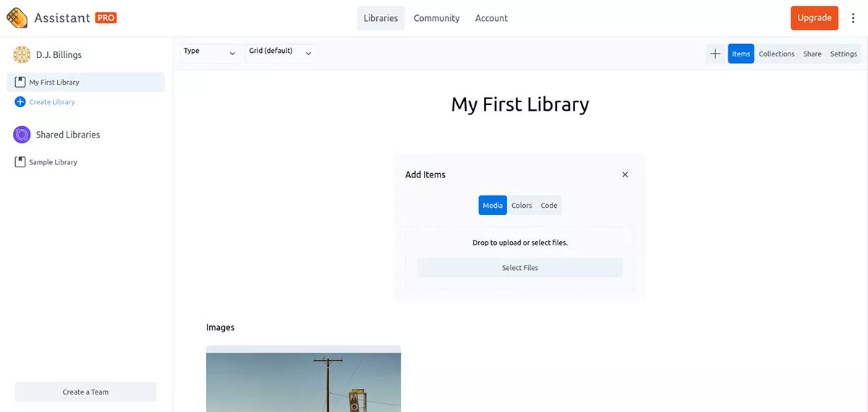Screen dimensions: 868x412
Task: Switch to the Collections view
Action: pos(777,54)
